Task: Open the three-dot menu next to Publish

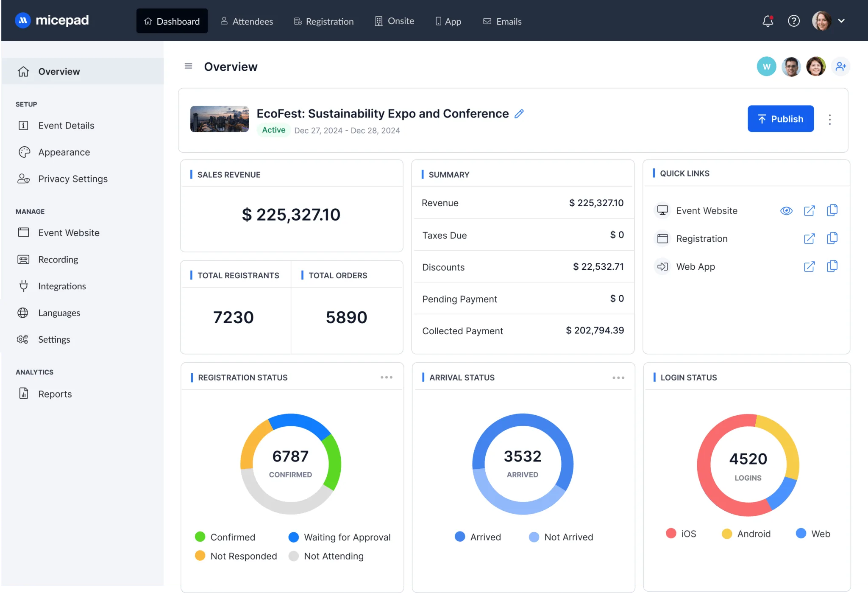Action: 830,119
